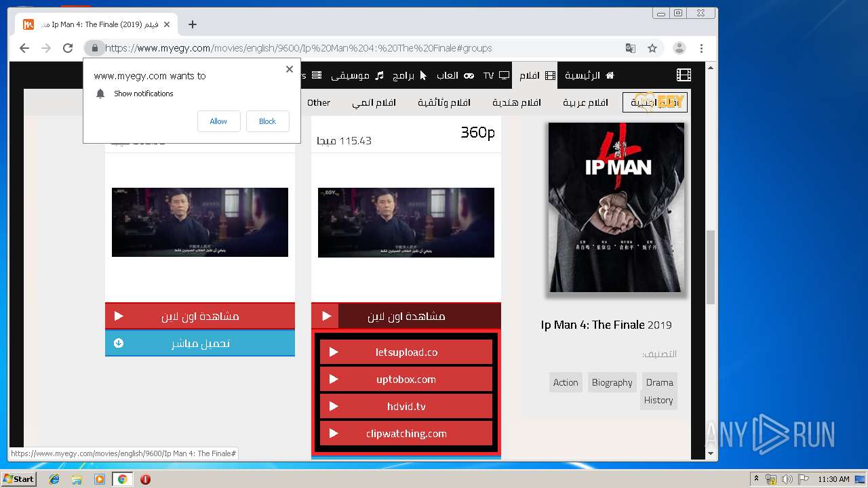
Task: Reload the page with the refresh icon
Action: click(x=68, y=48)
